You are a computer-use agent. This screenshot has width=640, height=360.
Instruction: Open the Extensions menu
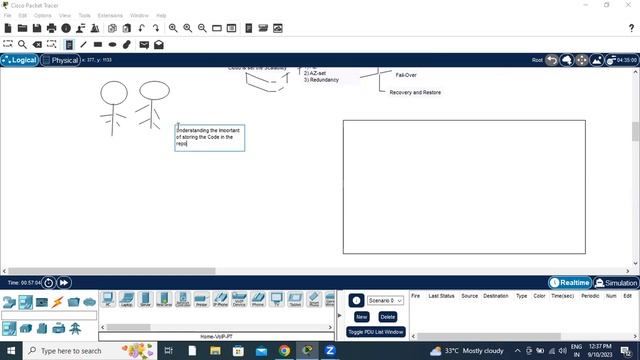coord(110,16)
